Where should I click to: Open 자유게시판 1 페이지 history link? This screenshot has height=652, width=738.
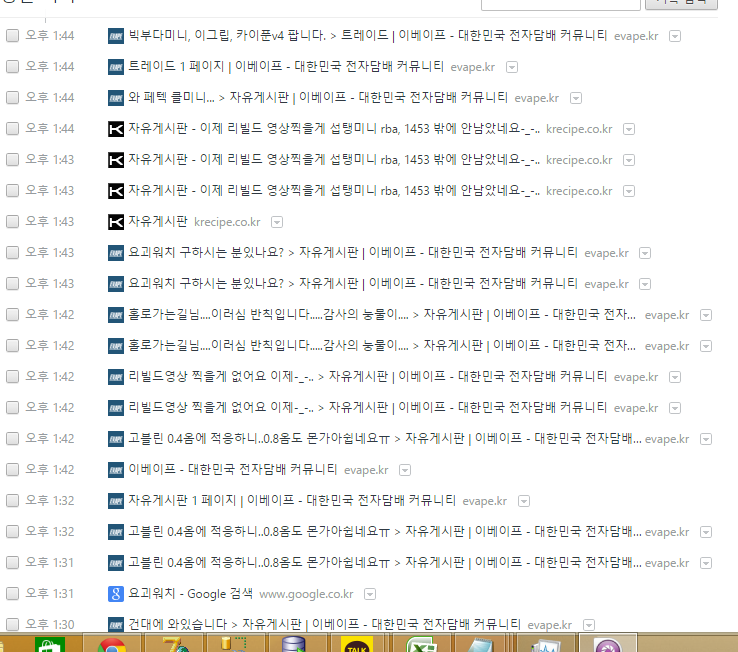[x=292, y=501]
